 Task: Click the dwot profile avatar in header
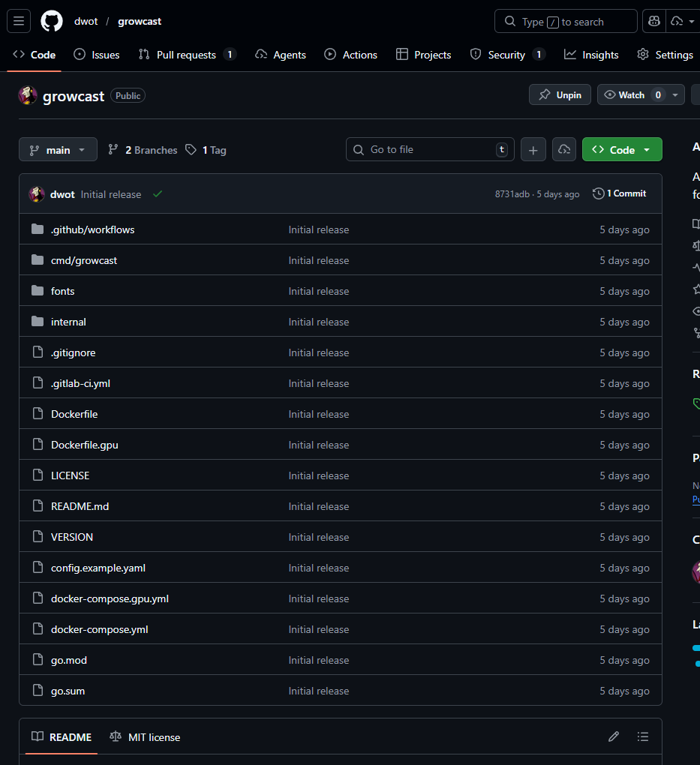[x=27, y=95]
